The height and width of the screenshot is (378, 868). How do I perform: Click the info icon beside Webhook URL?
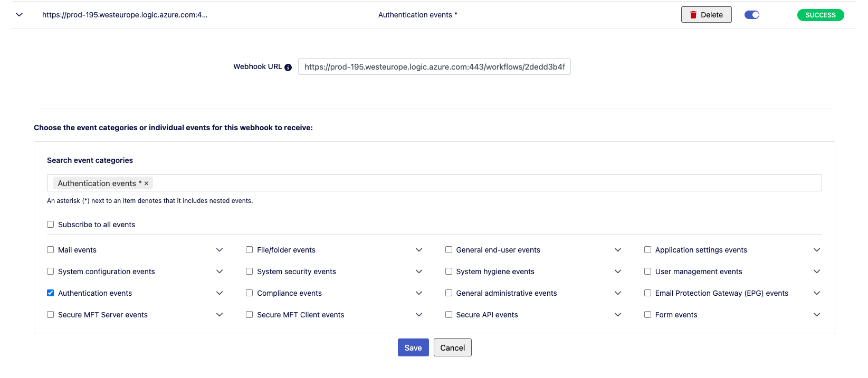coord(288,67)
